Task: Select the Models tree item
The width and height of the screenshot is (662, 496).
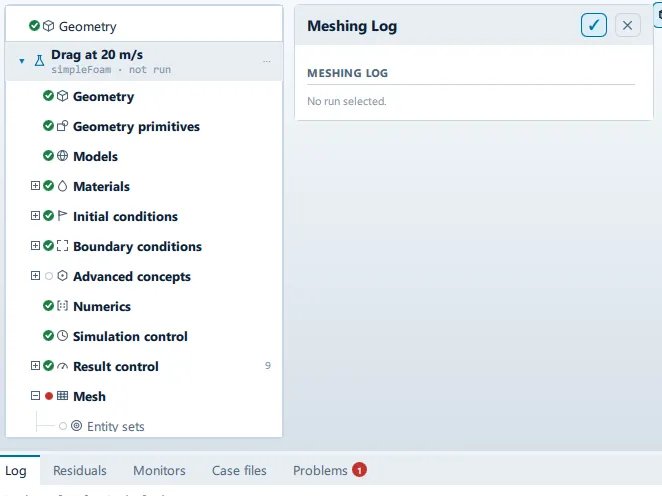Action: point(144,156)
